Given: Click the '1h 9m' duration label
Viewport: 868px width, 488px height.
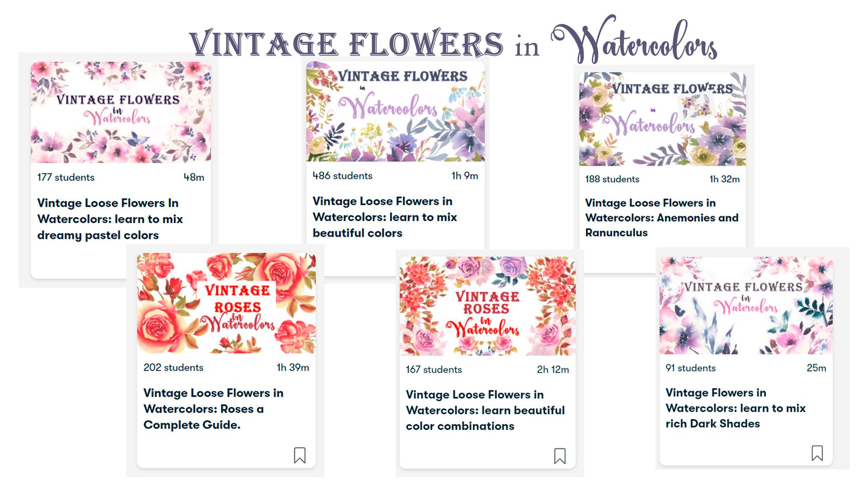Looking at the screenshot, I should pyautogui.click(x=465, y=176).
